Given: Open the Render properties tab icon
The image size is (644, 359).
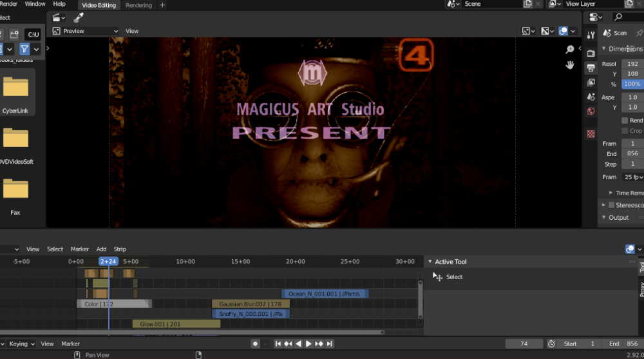Looking at the screenshot, I should (591, 53).
